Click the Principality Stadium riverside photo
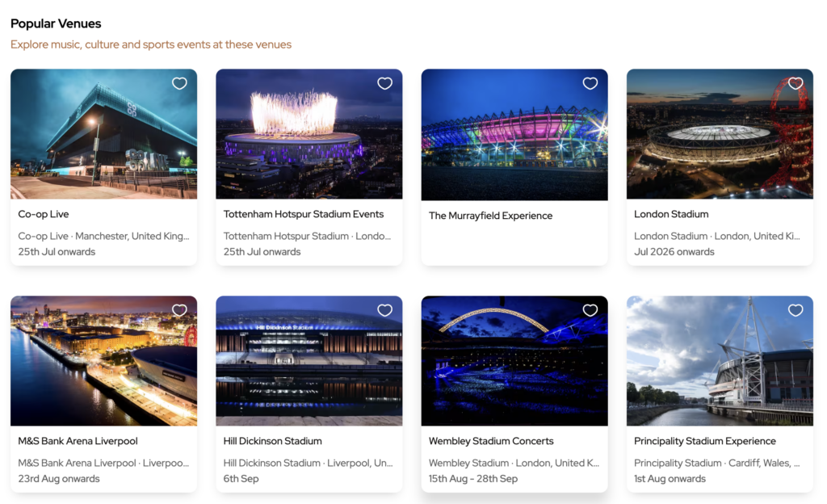The height and width of the screenshot is (504, 827). pyautogui.click(x=719, y=363)
